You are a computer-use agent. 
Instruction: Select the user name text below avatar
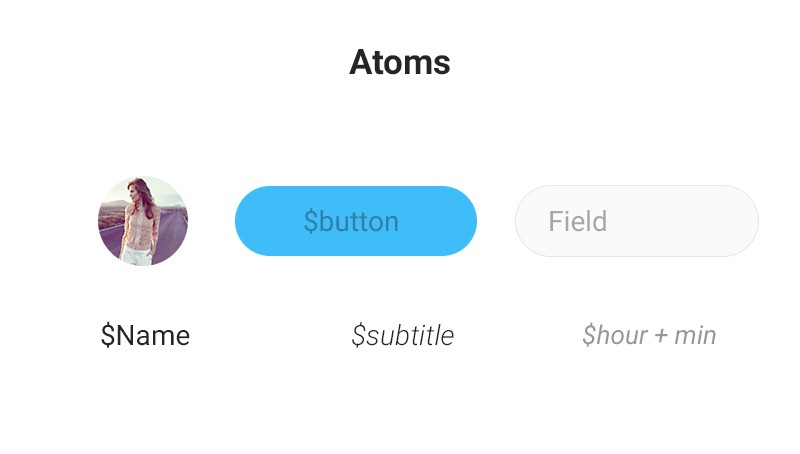point(145,336)
